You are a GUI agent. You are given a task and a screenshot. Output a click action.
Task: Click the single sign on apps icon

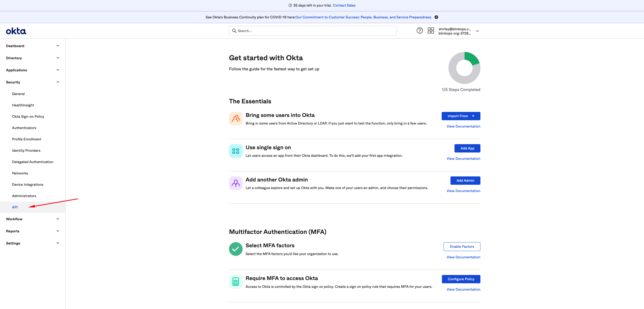[236, 151]
